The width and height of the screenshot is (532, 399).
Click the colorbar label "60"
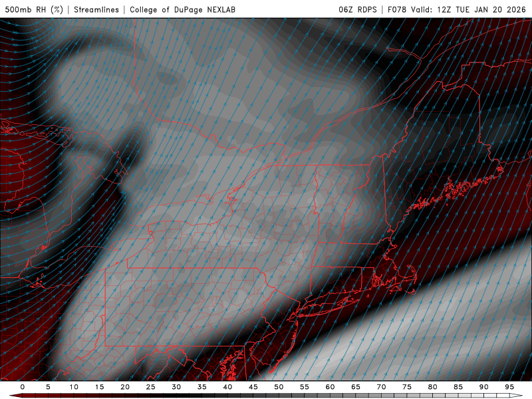click(330, 387)
